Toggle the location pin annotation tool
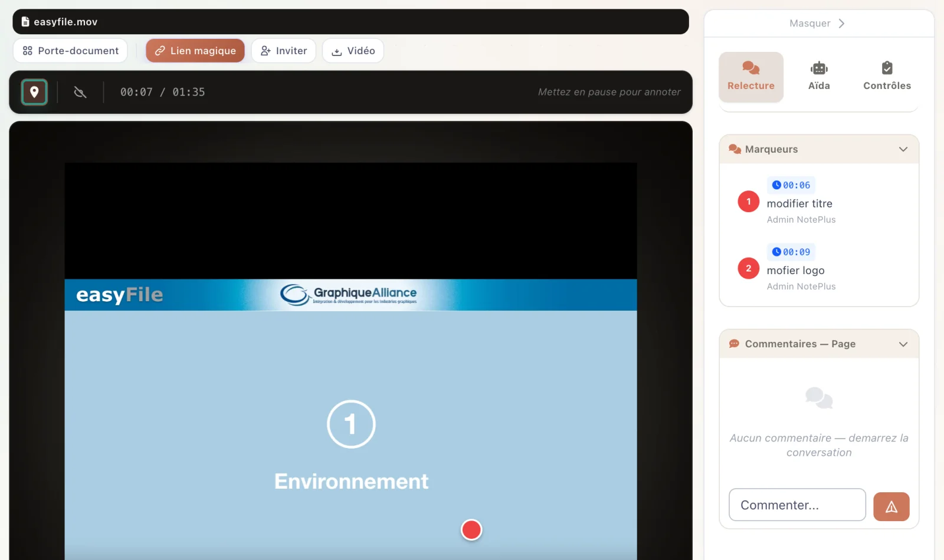This screenshot has height=560, width=944. 34,92
